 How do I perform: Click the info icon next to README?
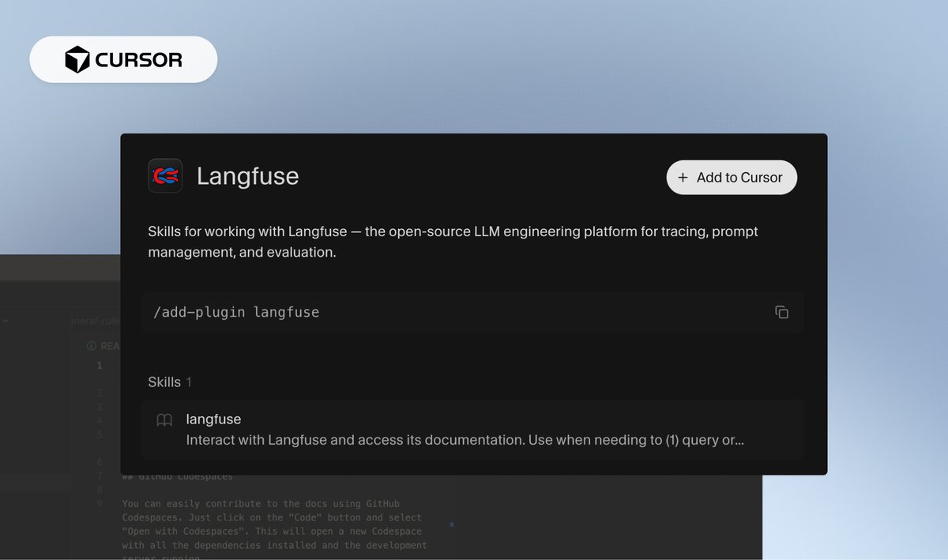(x=90, y=345)
